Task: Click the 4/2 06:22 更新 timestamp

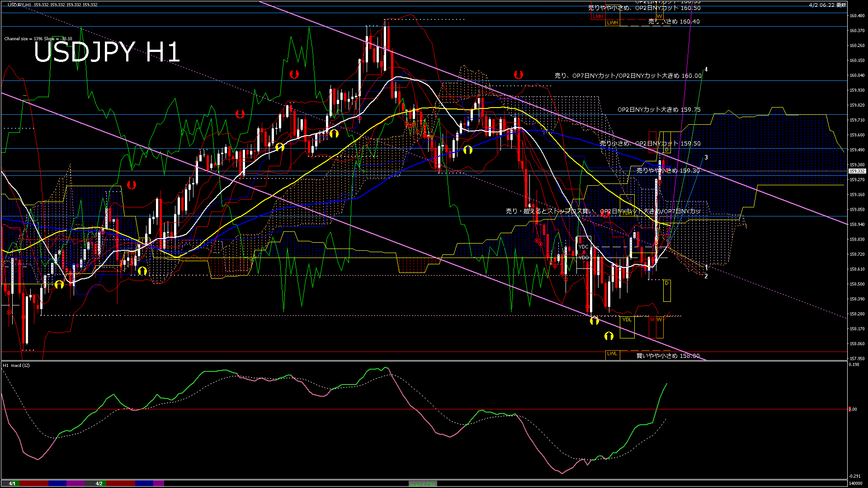Action: click(x=827, y=5)
